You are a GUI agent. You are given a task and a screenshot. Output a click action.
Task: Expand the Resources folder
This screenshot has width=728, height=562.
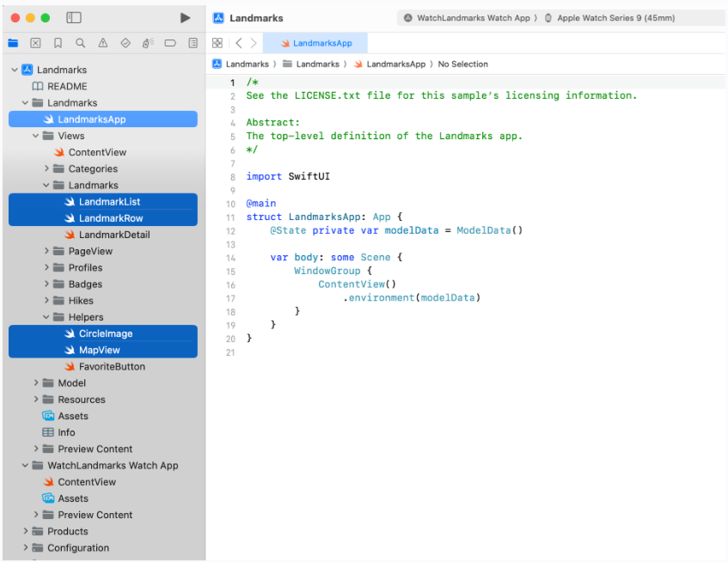[36, 399]
